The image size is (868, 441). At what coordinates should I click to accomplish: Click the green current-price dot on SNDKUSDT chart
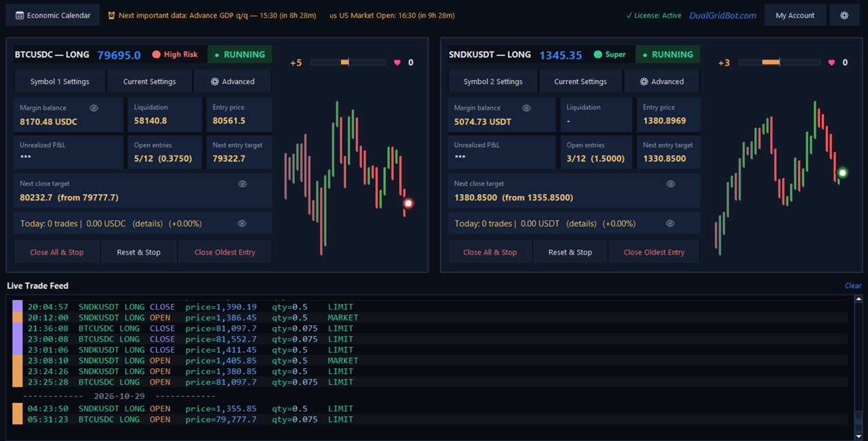[x=842, y=173]
